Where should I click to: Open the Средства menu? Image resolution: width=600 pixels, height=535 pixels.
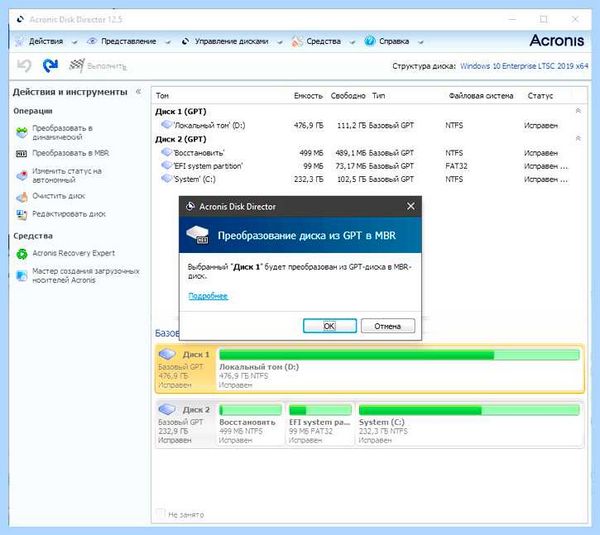coord(323,41)
